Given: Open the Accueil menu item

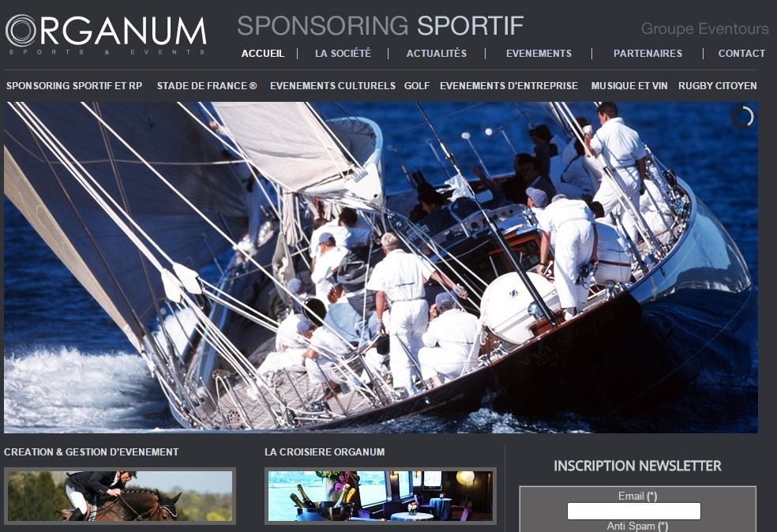Looking at the screenshot, I should [263, 54].
